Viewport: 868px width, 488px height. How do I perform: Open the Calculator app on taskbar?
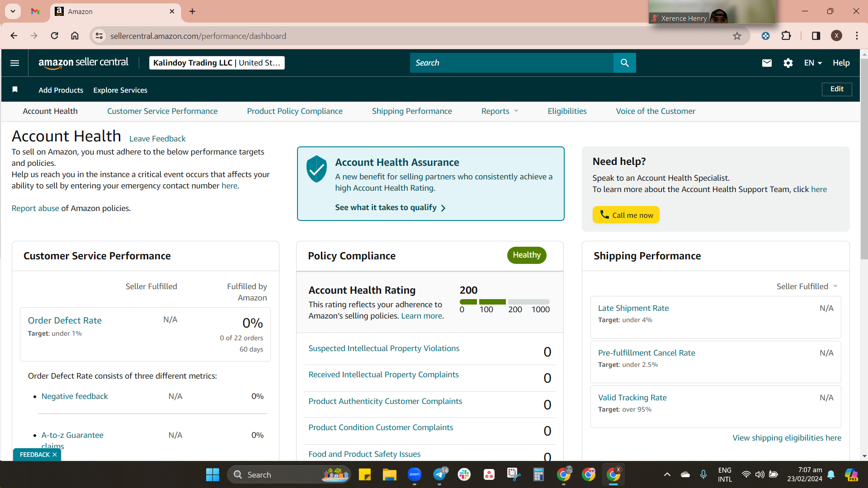pos(538,474)
